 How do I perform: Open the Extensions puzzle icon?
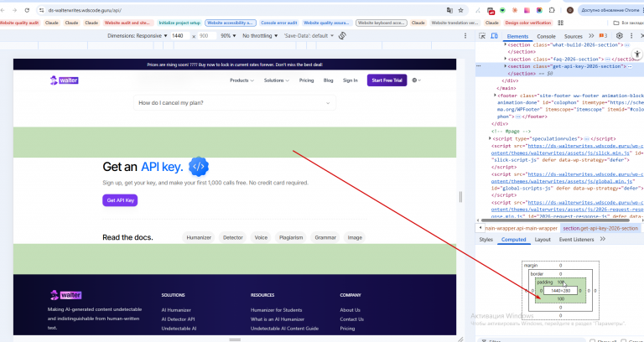552,10
